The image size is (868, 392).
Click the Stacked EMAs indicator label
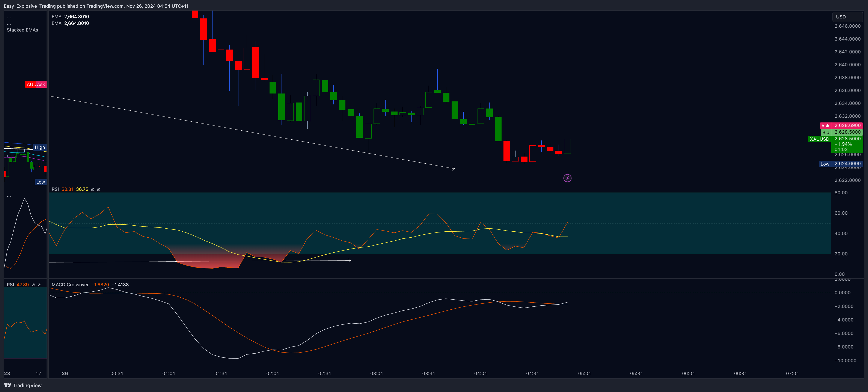click(x=22, y=30)
